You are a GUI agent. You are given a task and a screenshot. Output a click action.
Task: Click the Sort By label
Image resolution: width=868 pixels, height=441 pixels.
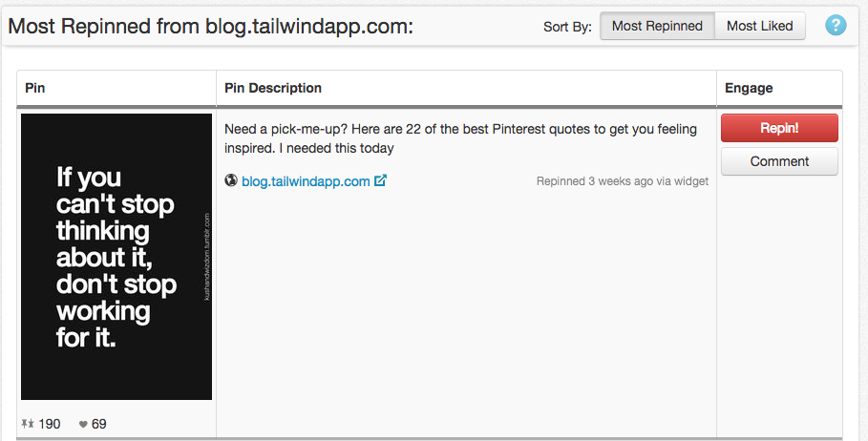[567, 26]
